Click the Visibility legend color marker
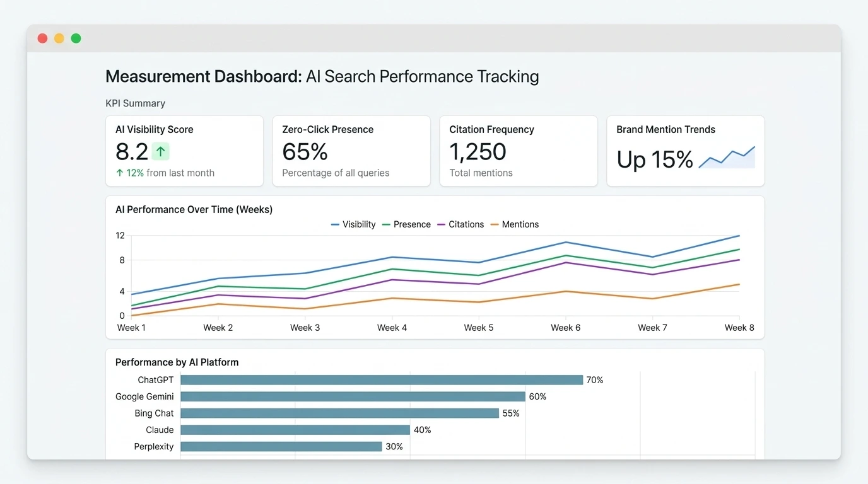 (x=334, y=224)
